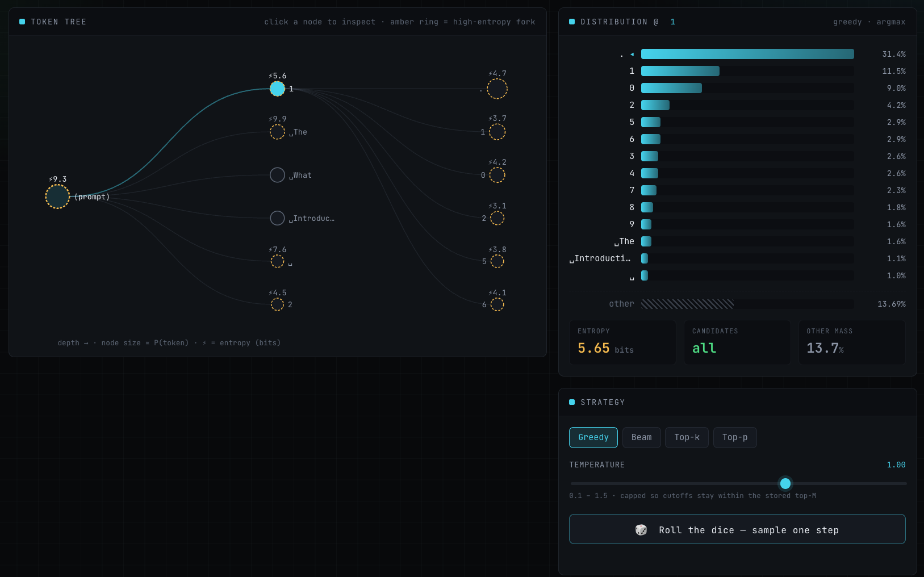Screen dimensions: 924x577
Task: Click the '6' node with entropy 4.1
Action: coord(497,304)
